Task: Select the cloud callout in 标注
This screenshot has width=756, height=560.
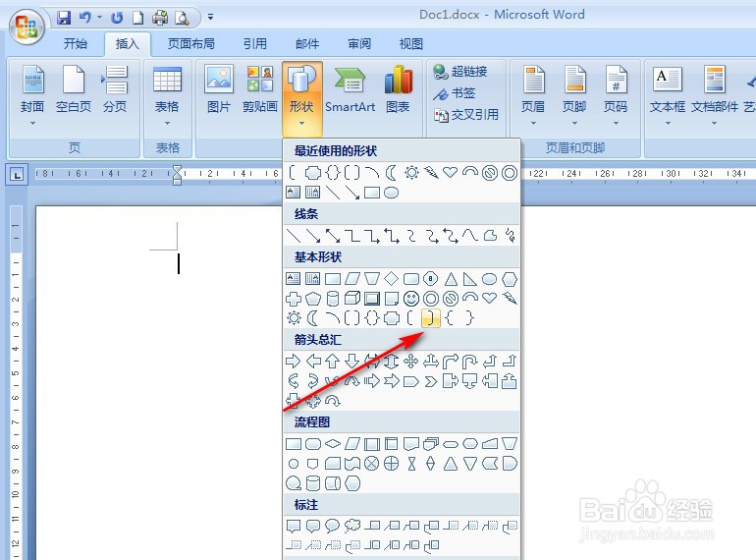Action: coord(351,526)
